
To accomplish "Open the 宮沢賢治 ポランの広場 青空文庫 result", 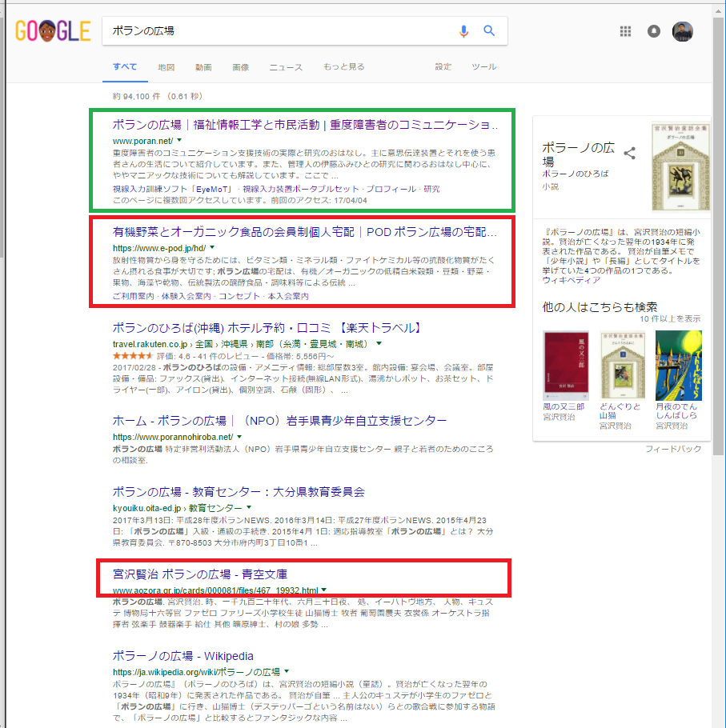I will coord(200,574).
